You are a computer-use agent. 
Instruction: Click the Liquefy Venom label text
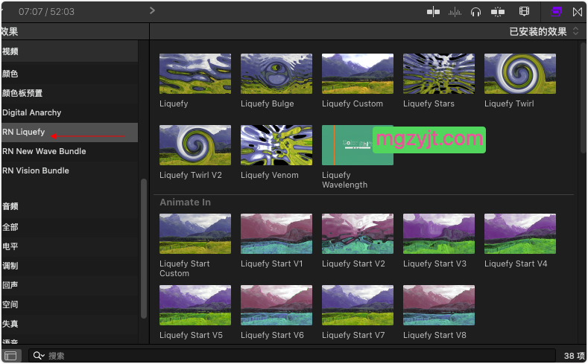click(x=270, y=175)
